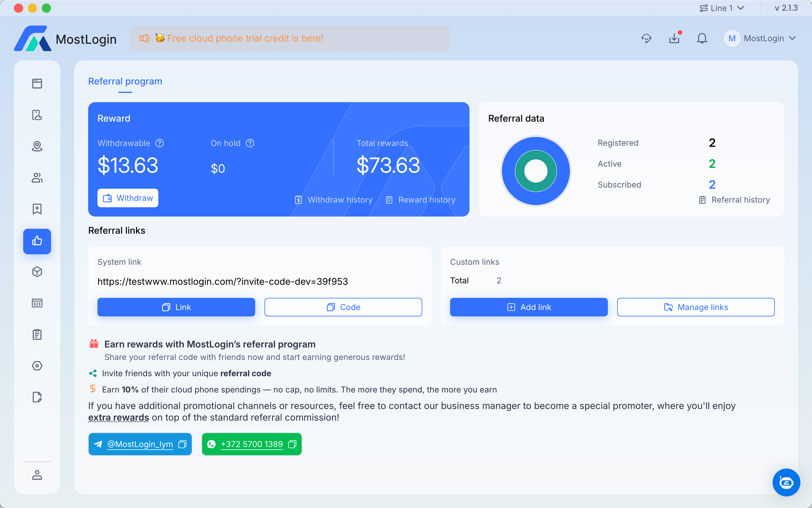The image size is (812, 508).
Task: Open the downloads icon with red dot
Action: (675, 38)
